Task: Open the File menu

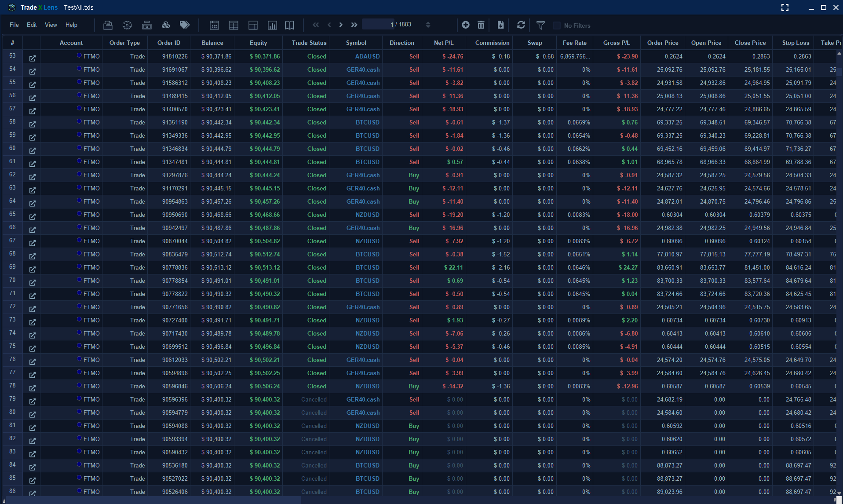Action: click(x=14, y=25)
